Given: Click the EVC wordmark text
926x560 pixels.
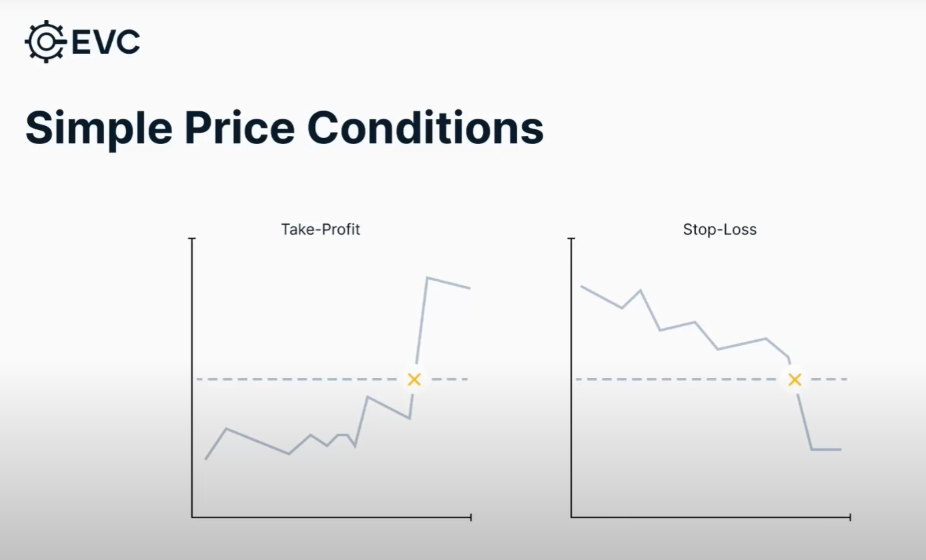Looking at the screenshot, I should click(105, 43).
